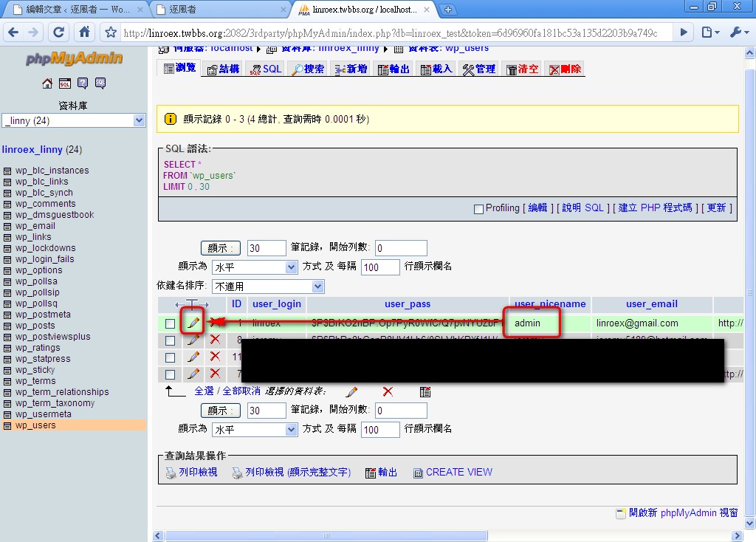The width and height of the screenshot is (756, 542).
Task: Click the pencil edit icon for linroex row
Action: (x=193, y=323)
